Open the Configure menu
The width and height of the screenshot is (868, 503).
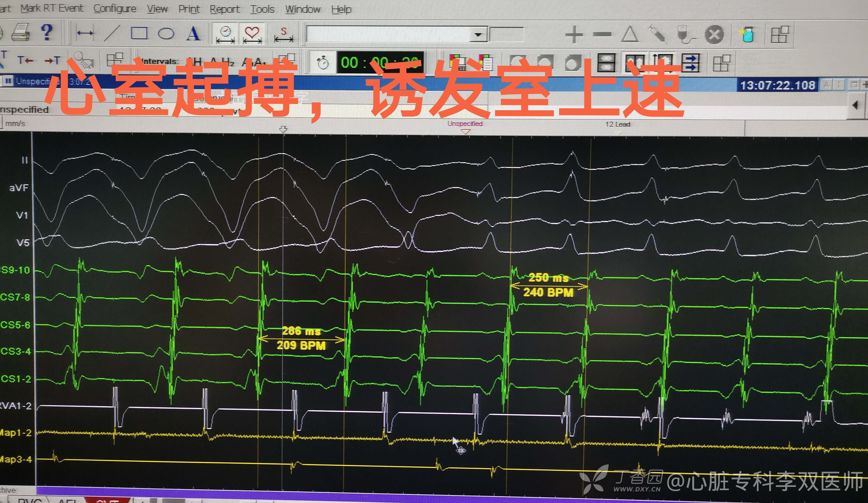click(115, 9)
